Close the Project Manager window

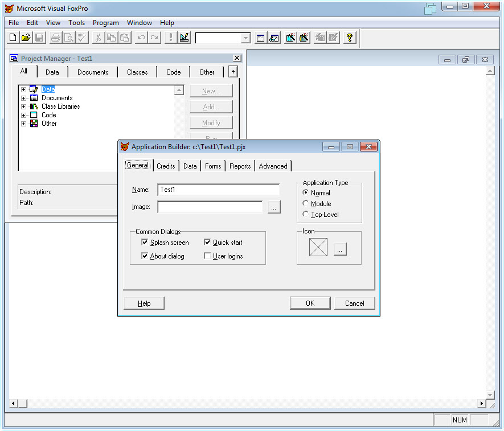237,58
